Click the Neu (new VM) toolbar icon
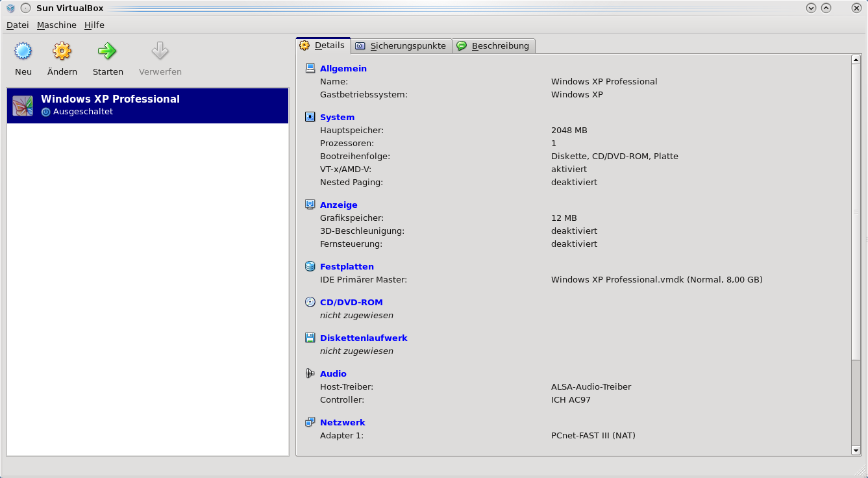Viewport: 868px width, 478px height. 23,51
